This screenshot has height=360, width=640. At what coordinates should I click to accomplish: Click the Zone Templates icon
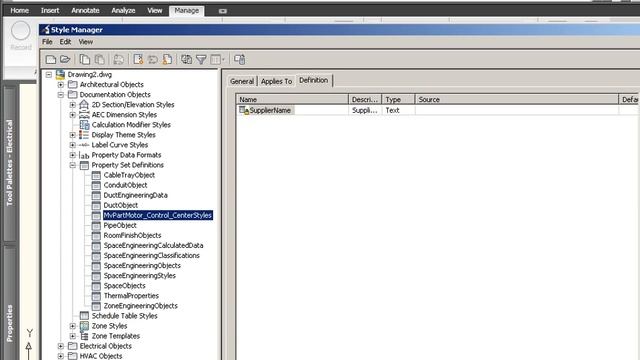click(84, 336)
